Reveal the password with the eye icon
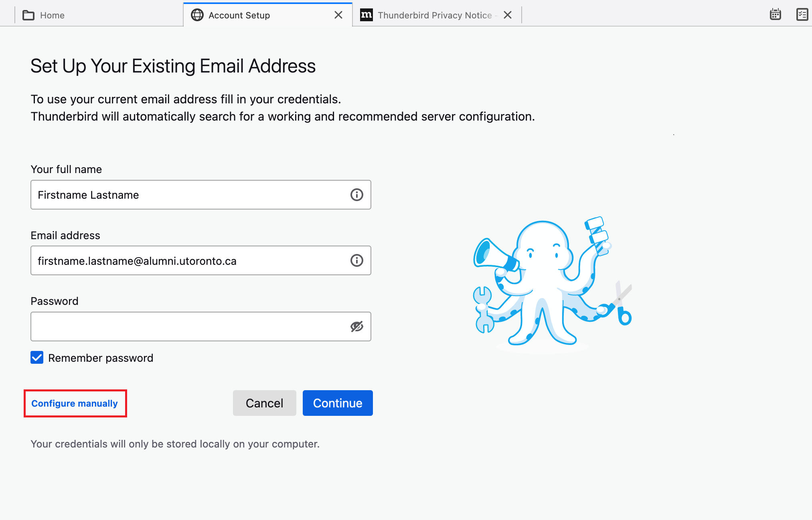 point(356,326)
